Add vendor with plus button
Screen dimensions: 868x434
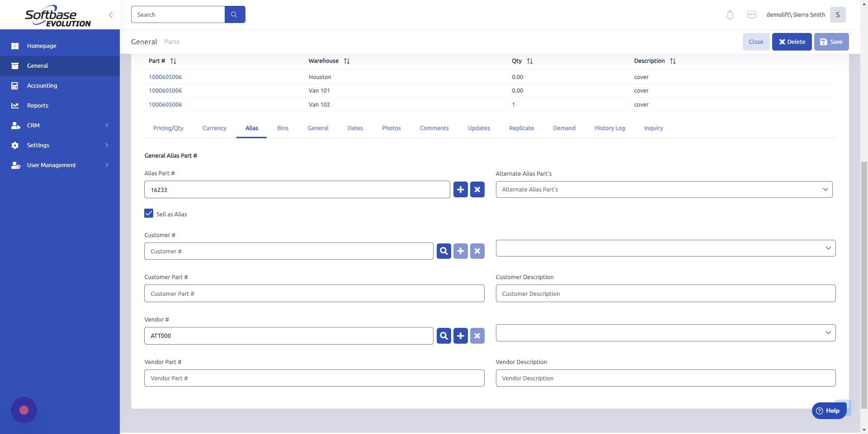point(460,336)
